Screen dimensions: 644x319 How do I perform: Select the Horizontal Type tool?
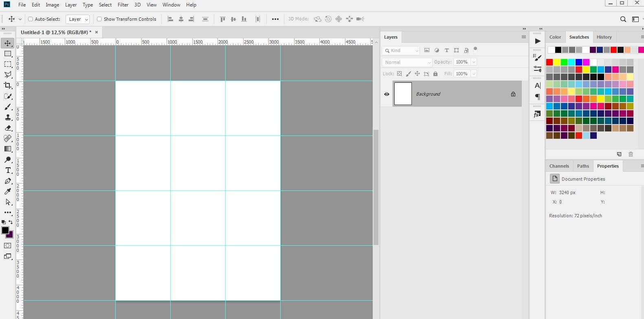click(x=8, y=170)
